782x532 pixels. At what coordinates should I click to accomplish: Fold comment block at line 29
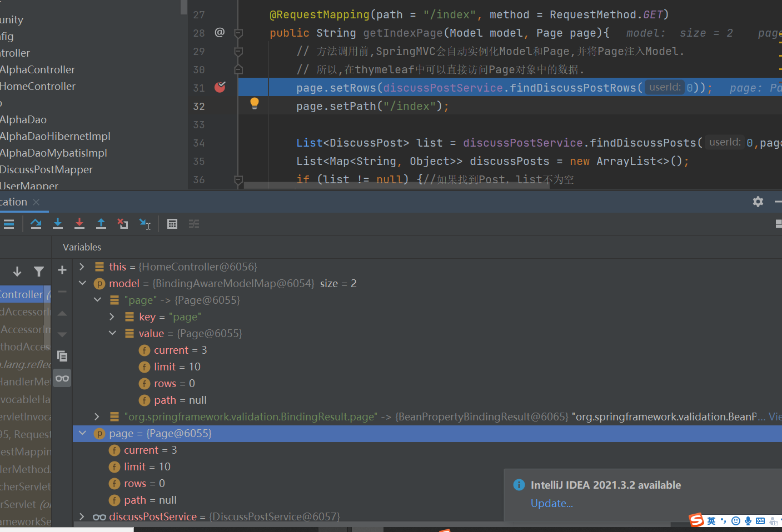click(238, 52)
